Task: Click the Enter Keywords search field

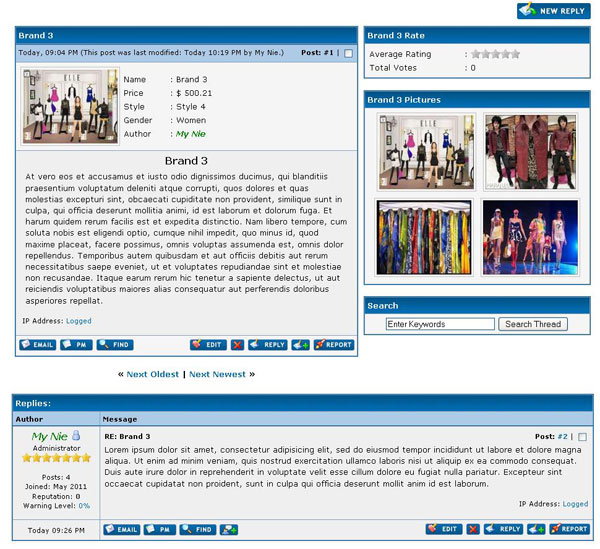Action: (x=440, y=324)
